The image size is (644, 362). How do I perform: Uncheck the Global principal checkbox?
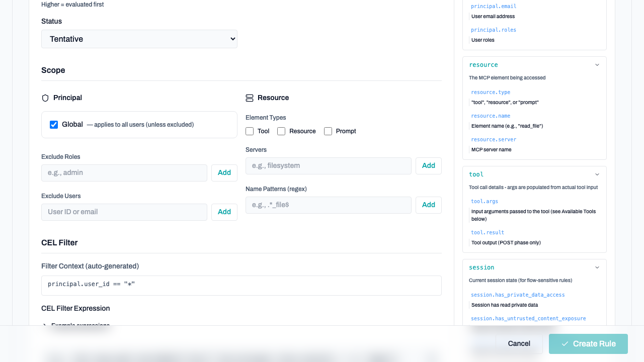click(x=54, y=125)
